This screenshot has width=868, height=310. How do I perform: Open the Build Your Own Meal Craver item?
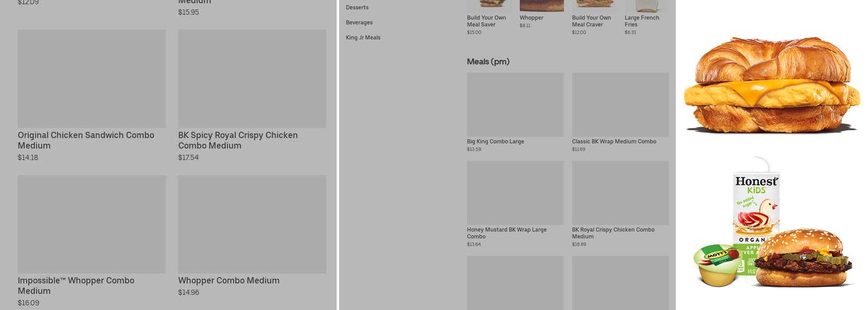tap(591, 21)
